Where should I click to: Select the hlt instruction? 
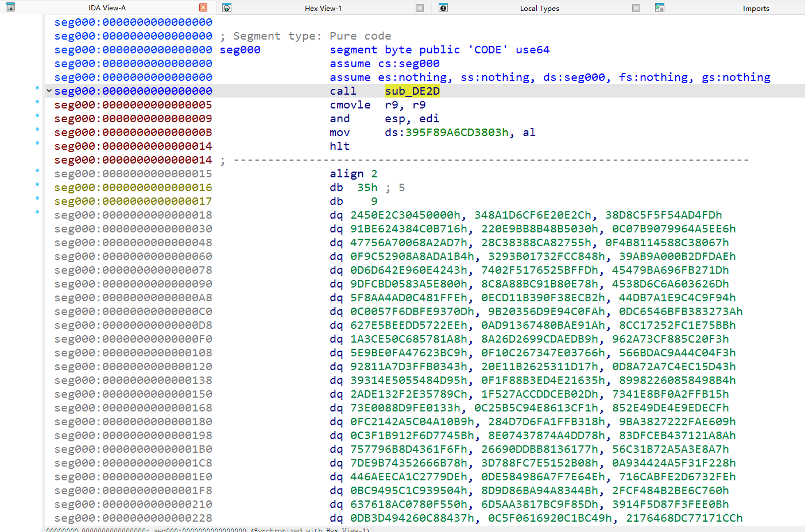(x=340, y=146)
